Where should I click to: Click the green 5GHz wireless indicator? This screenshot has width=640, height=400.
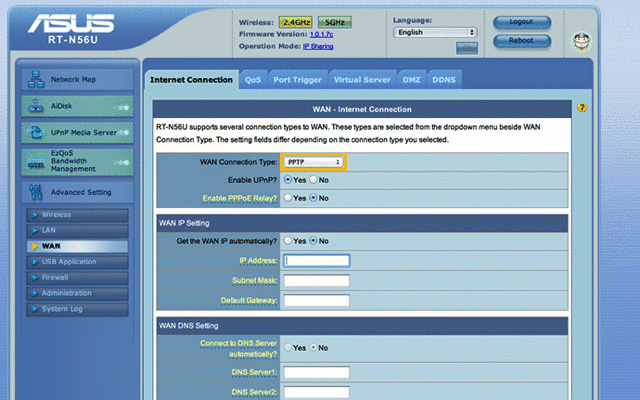(336, 20)
